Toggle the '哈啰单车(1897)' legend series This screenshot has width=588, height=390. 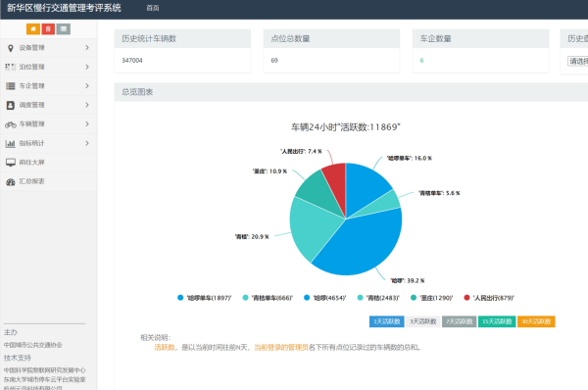tap(205, 298)
